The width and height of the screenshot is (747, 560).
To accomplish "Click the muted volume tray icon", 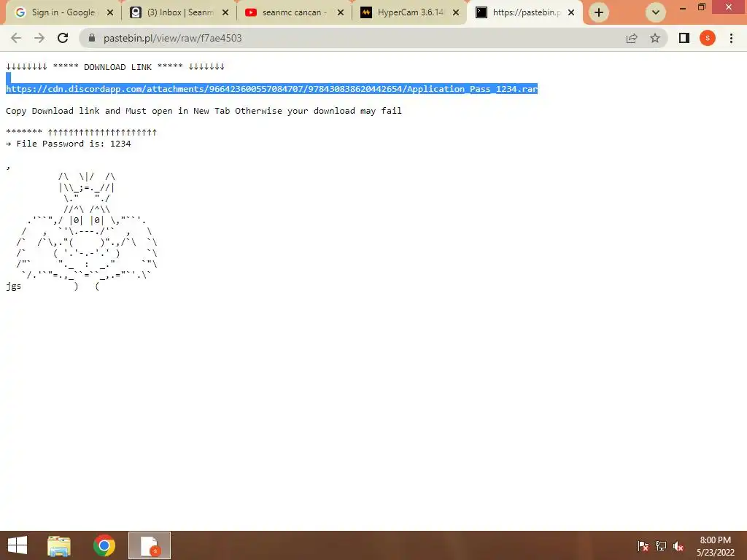I will (678, 546).
